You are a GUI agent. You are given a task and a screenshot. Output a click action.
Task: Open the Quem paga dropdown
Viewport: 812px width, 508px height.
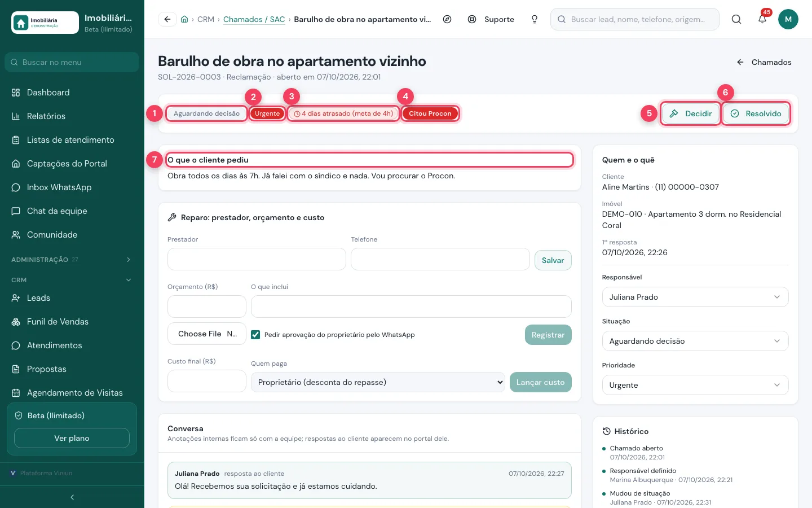point(378,382)
